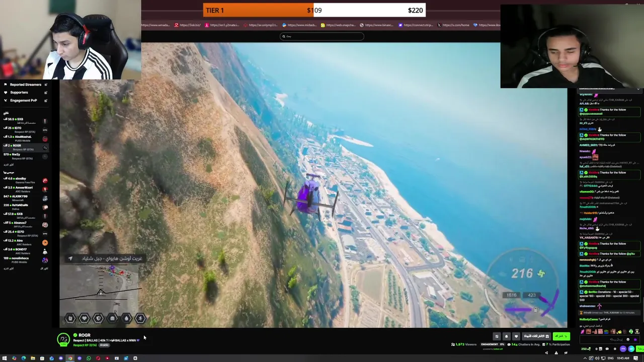644x362 pixels.
Task: Open AbuMashaL PUBG Mobile channel in sidebar
Action: (25, 138)
